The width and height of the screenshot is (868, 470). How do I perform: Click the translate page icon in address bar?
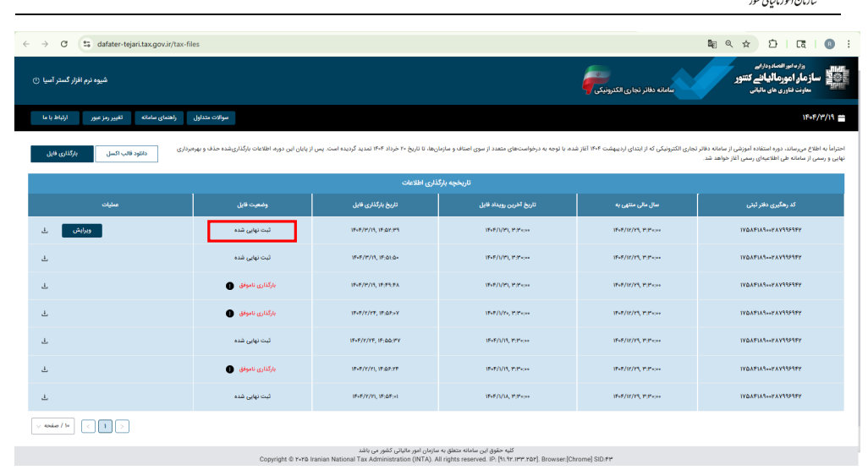coord(711,44)
